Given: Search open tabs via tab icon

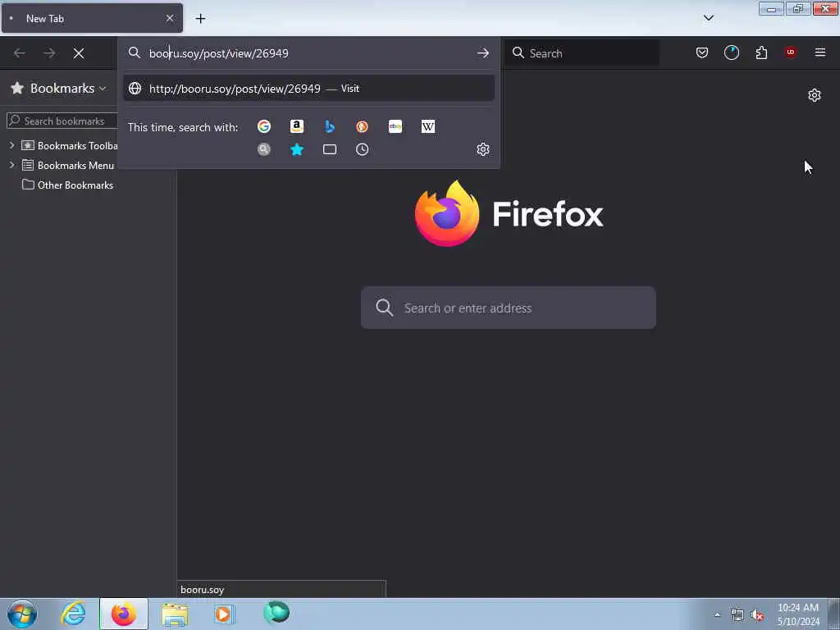Looking at the screenshot, I should tap(330, 149).
